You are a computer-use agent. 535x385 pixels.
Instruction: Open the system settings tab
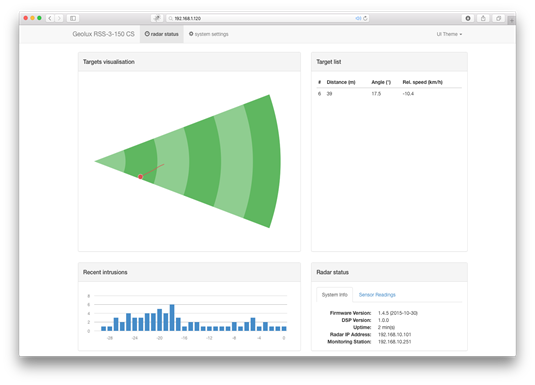tap(209, 34)
